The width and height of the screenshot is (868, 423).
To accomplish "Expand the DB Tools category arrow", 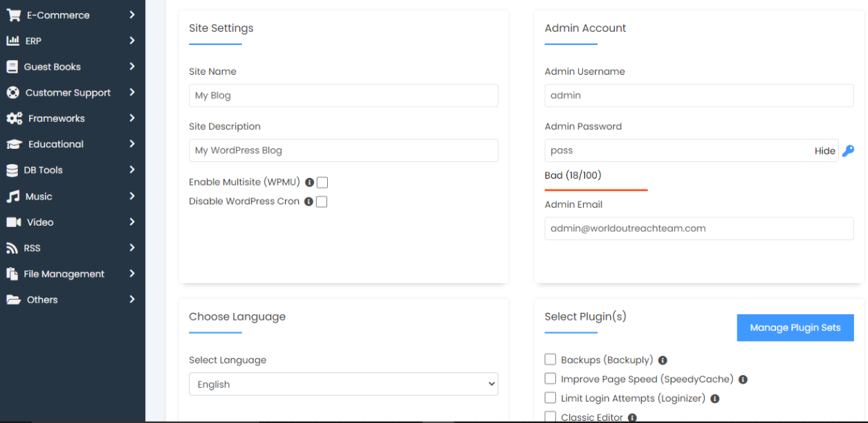I will point(131,170).
